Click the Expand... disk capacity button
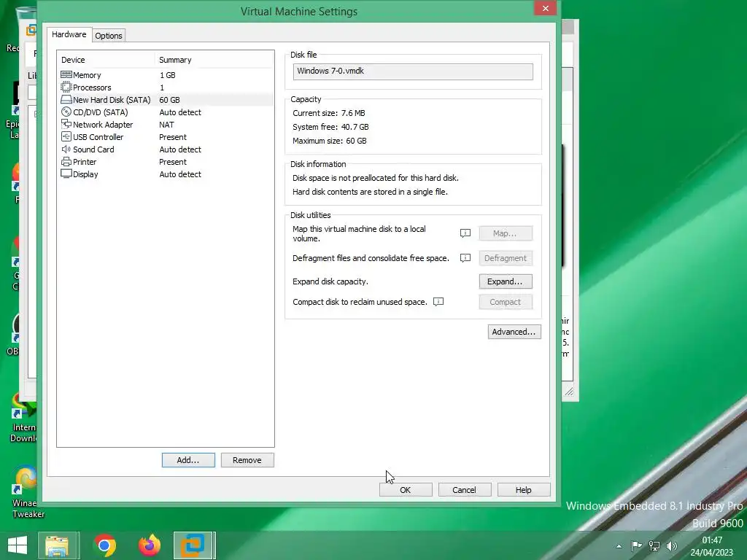747x560 pixels. 506,281
